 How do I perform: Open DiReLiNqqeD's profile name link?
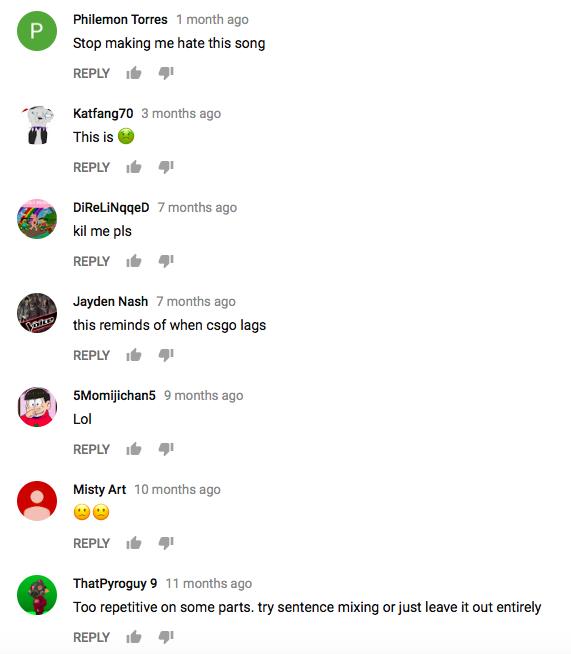point(111,207)
